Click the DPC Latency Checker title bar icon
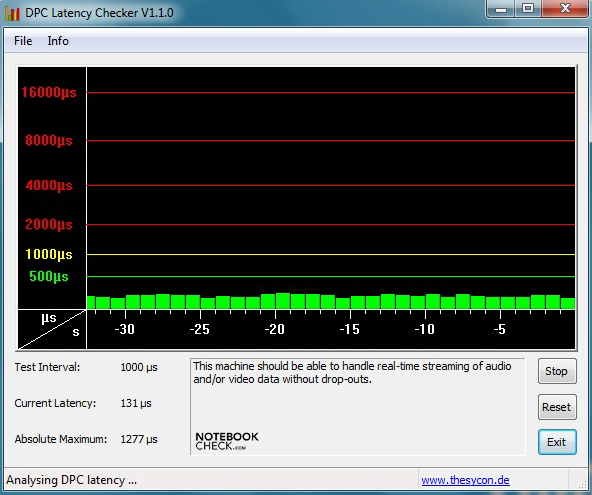 point(12,13)
